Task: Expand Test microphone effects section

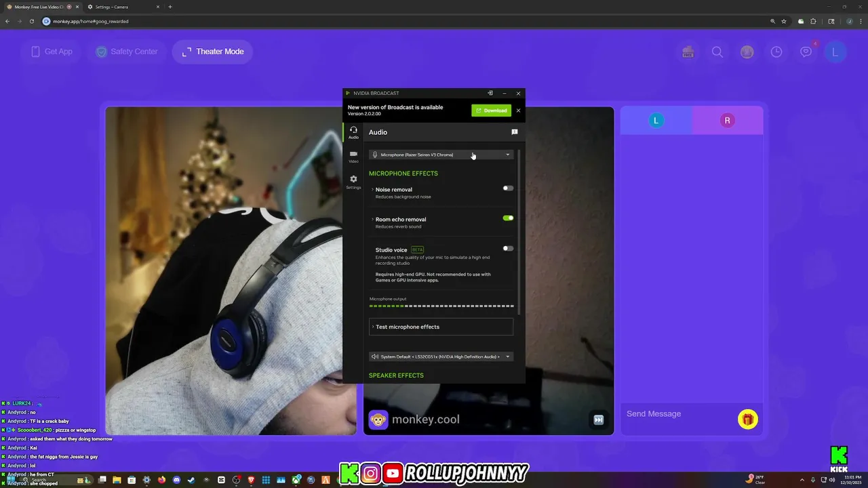Action: (x=441, y=327)
